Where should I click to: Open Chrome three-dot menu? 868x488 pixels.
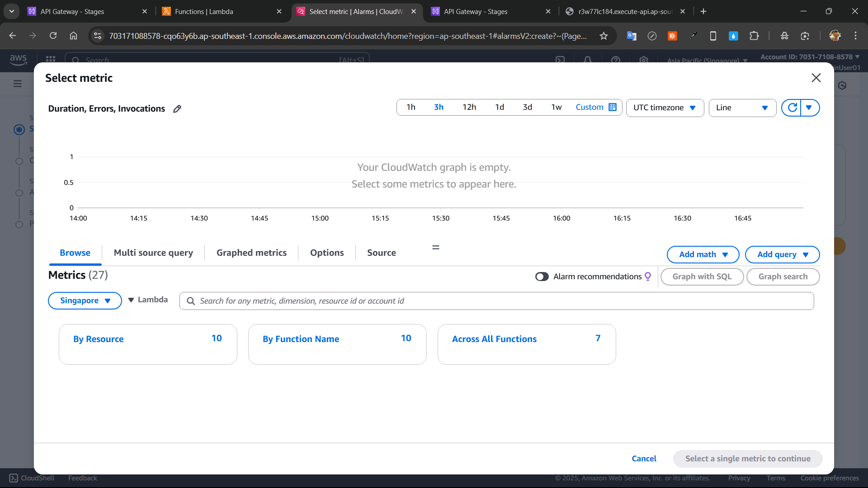point(855,36)
